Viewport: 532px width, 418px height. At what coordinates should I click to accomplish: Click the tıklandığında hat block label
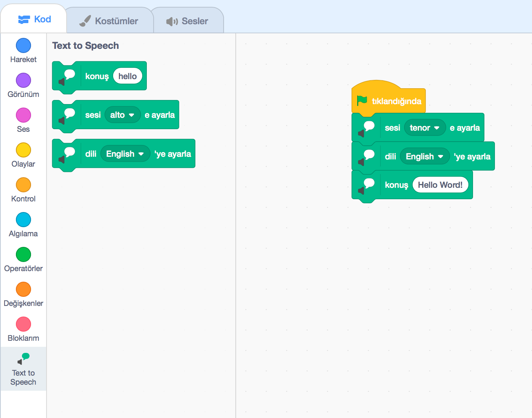(397, 101)
